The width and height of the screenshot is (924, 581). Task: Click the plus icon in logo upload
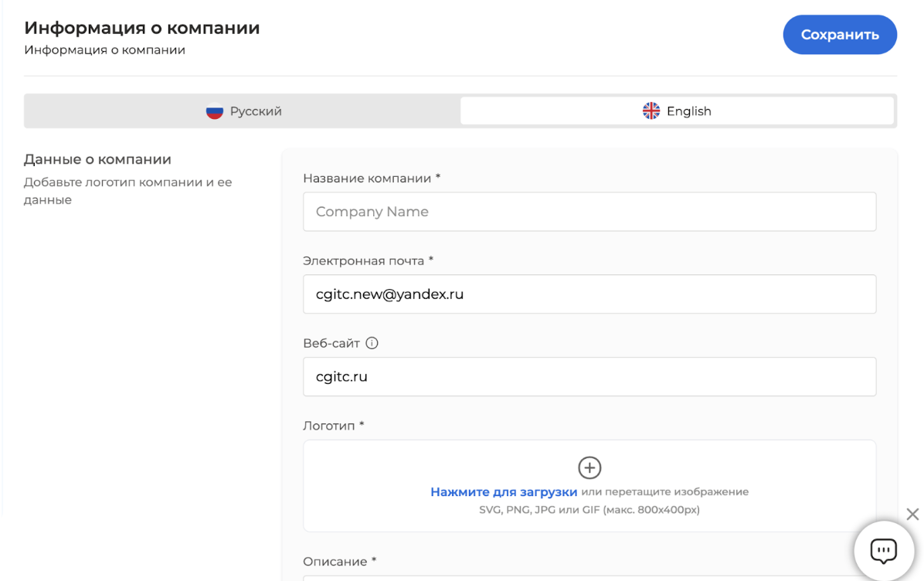[589, 467]
